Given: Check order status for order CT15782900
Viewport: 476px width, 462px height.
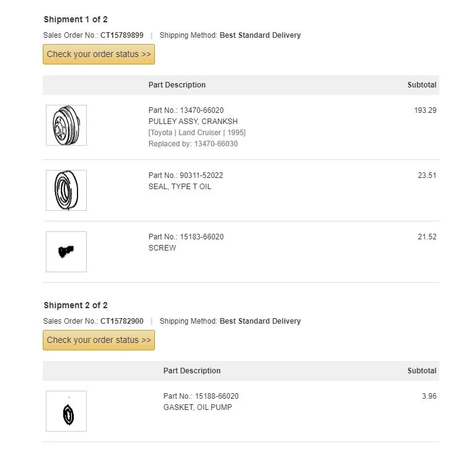Looking at the screenshot, I should coord(99,340).
